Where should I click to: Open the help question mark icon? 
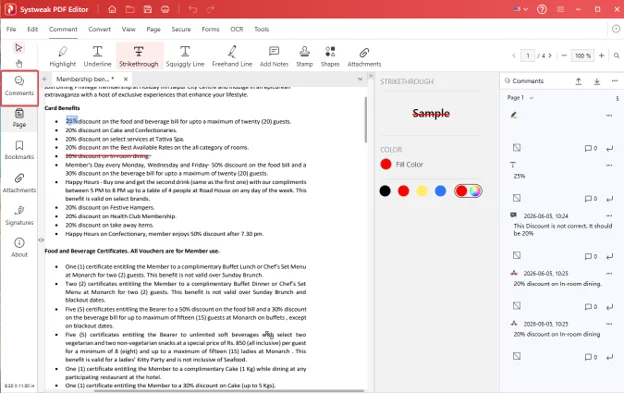[542, 9]
